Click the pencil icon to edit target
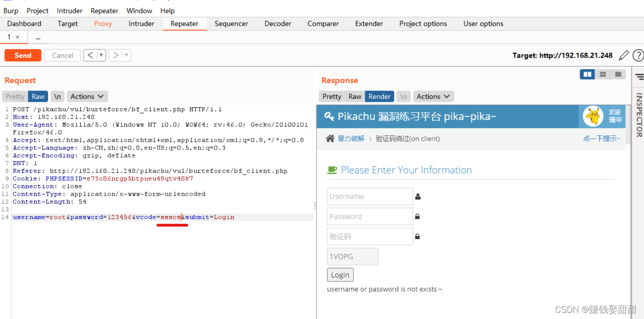The image size is (644, 319). click(624, 56)
